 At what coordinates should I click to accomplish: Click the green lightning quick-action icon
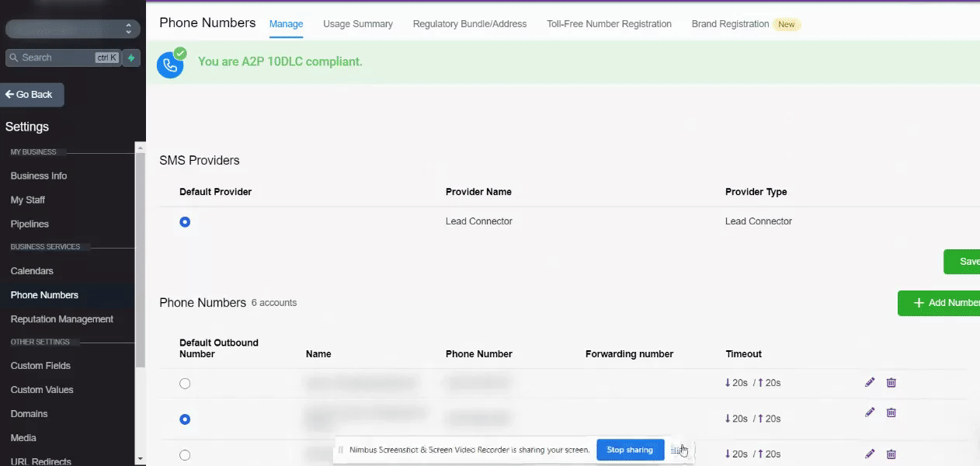131,57
